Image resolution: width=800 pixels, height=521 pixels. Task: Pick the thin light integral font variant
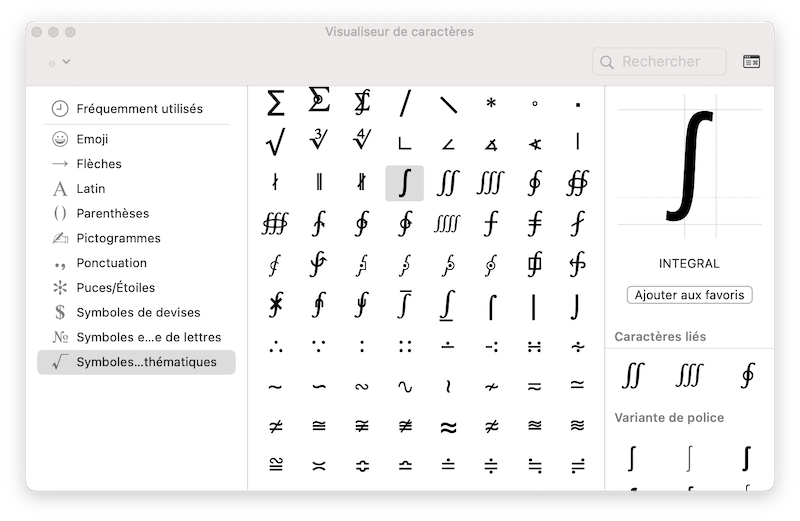[689, 458]
